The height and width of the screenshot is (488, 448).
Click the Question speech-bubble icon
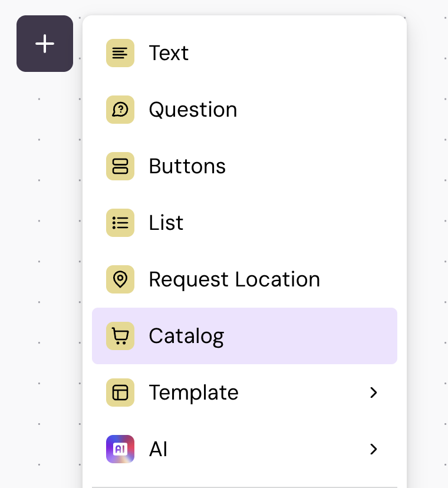tap(120, 110)
